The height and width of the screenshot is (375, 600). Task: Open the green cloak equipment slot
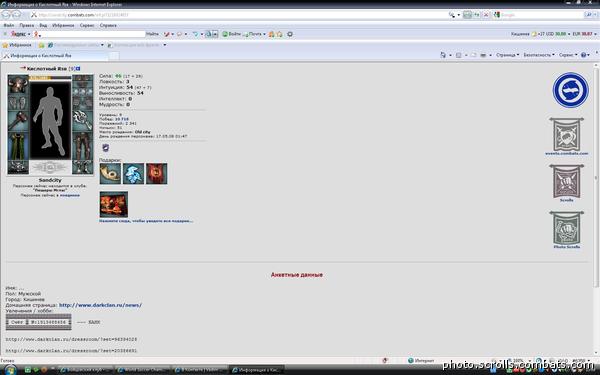[x=18, y=146]
